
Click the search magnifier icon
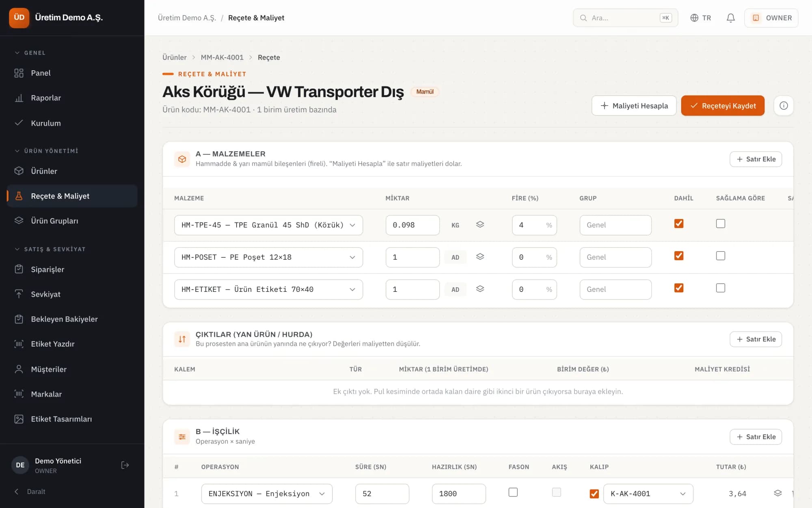pos(583,18)
